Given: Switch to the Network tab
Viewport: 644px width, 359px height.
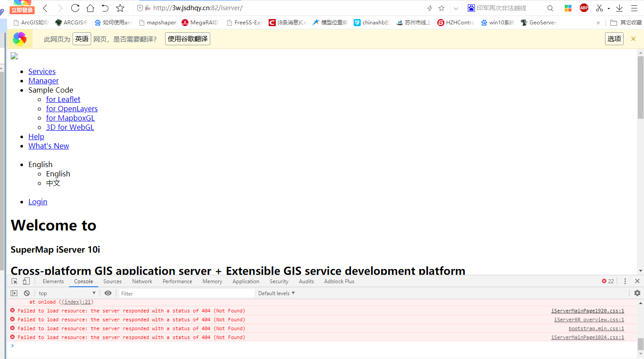Looking at the screenshot, I should [x=142, y=281].
